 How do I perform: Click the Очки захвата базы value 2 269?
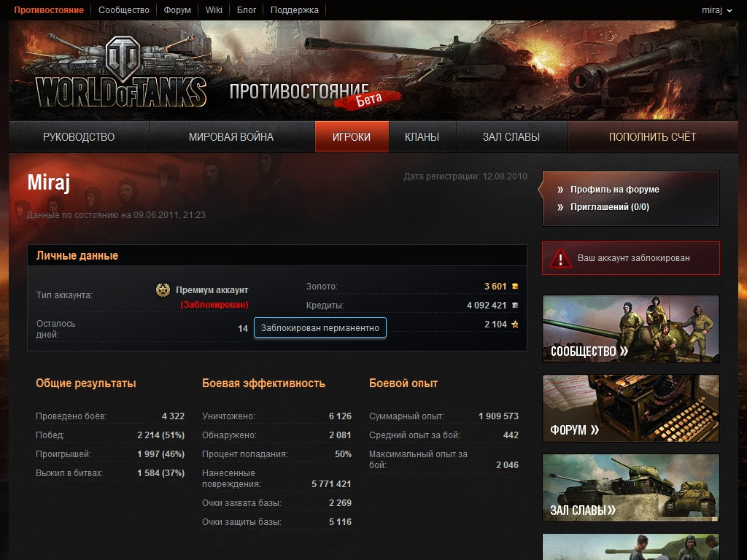[x=340, y=503]
